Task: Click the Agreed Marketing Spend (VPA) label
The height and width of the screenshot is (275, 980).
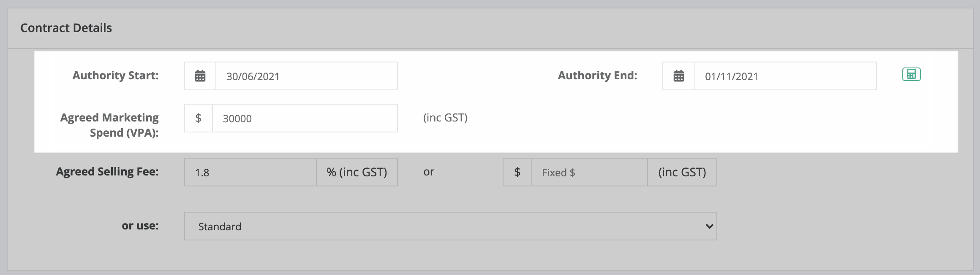Action: click(110, 125)
